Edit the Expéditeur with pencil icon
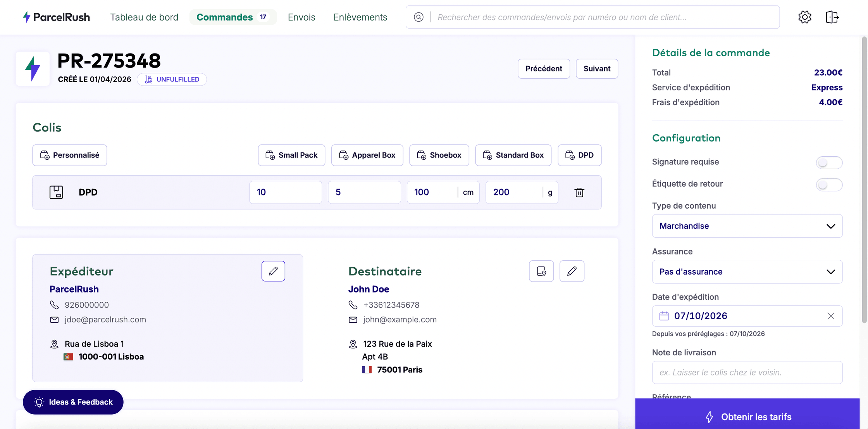The height and width of the screenshot is (429, 868). tap(273, 271)
